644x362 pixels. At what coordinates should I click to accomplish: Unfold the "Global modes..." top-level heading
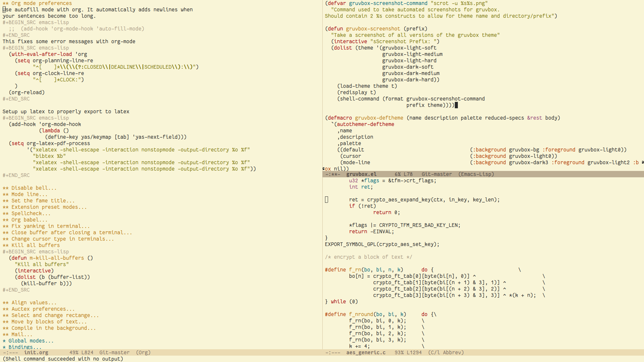pos(31,341)
